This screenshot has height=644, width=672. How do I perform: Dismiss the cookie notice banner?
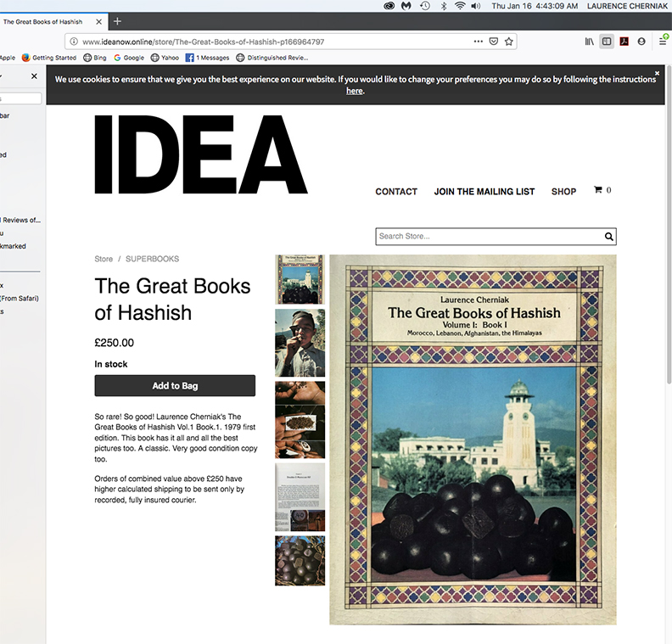pos(657,73)
